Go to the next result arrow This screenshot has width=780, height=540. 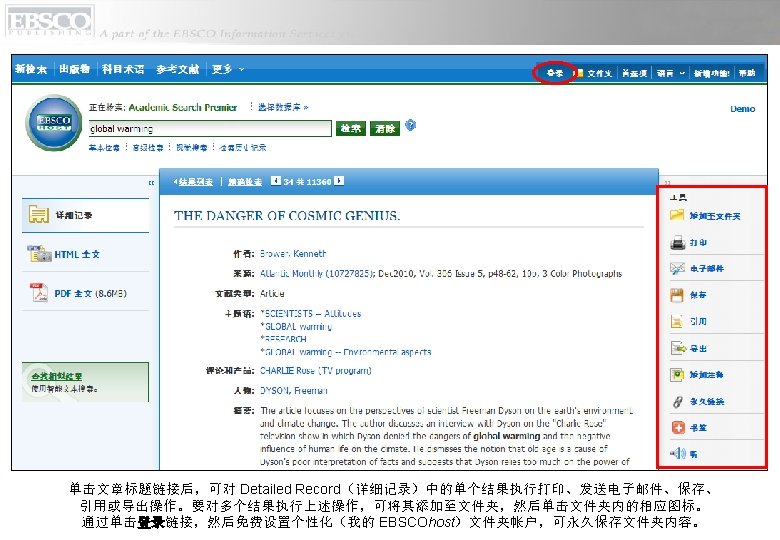[339, 181]
